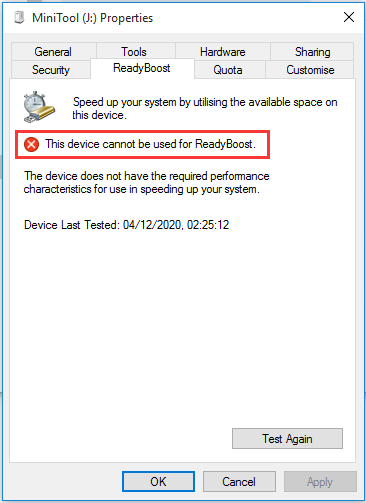Click the drive icon in the title bar
The image size is (366, 503).
[19, 17]
